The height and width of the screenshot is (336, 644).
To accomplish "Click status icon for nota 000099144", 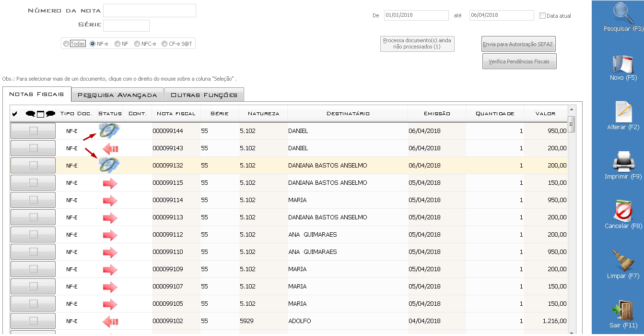I will click(x=109, y=131).
